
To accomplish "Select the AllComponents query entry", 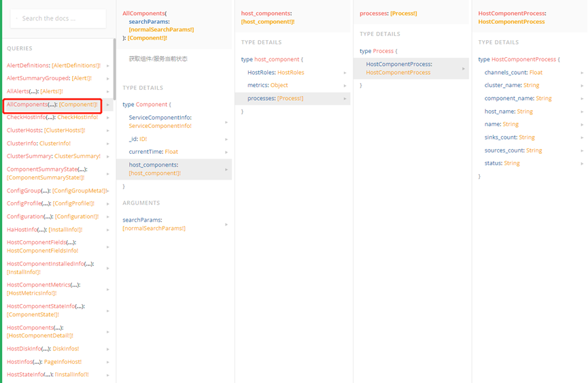I will [52, 104].
